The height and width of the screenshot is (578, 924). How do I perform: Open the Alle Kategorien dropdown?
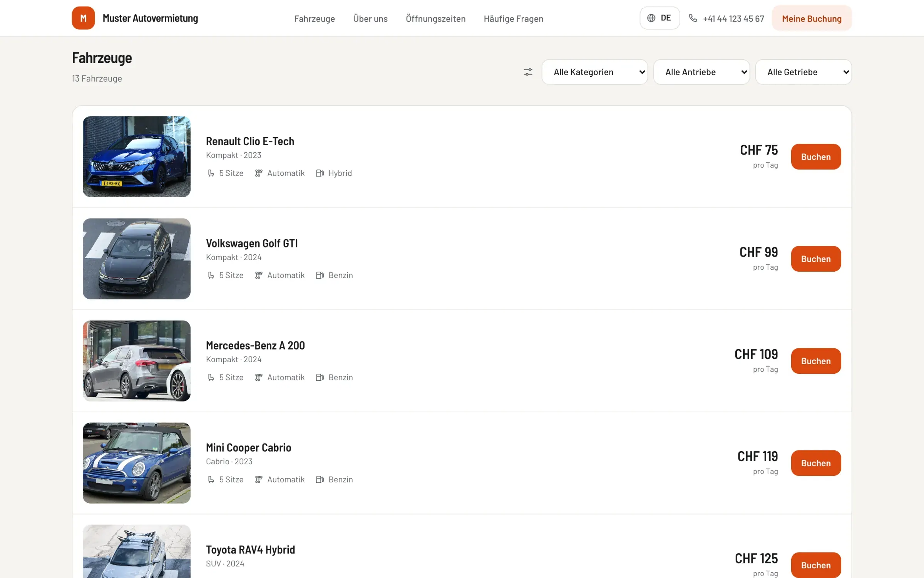(595, 72)
